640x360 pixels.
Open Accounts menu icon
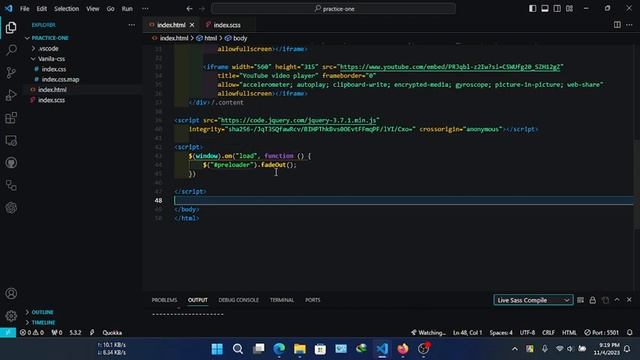[x=11, y=293]
